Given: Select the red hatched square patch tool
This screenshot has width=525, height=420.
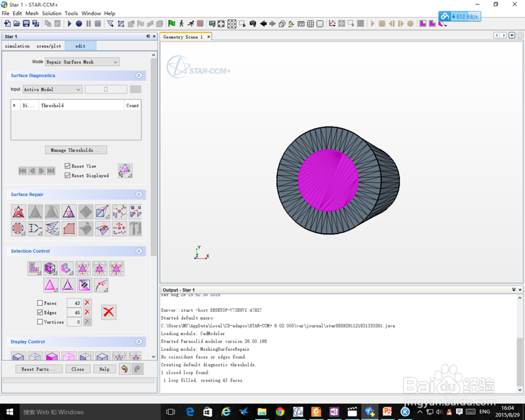Looking at the screenshot, I should (x=69, y=228).
